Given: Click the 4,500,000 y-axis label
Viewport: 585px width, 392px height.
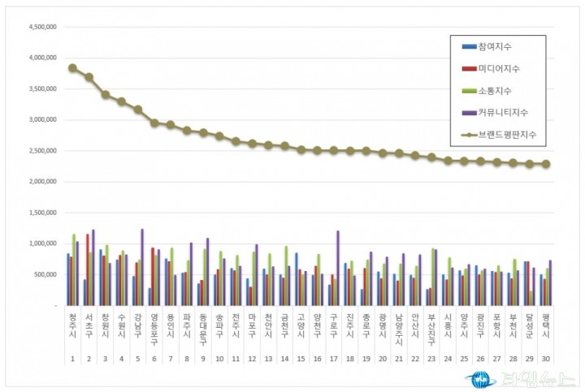Looking at the screenshot, I should (41, 27).
